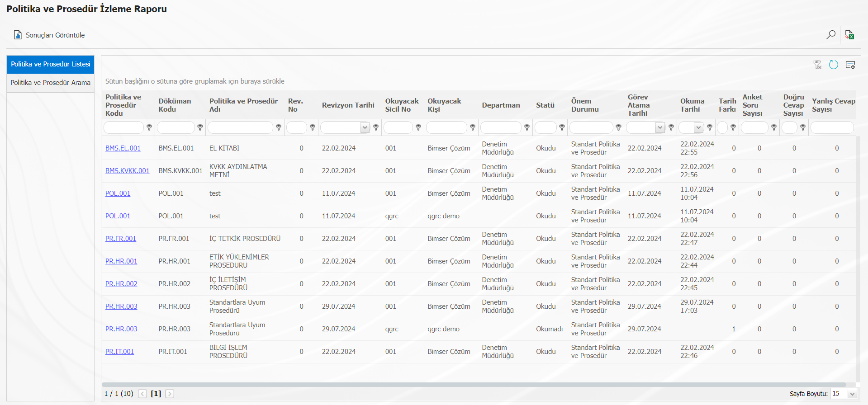Go to next page arrow in pager
Image resolution: width=868 pixels, height=405 pixels.
(170, 394)
